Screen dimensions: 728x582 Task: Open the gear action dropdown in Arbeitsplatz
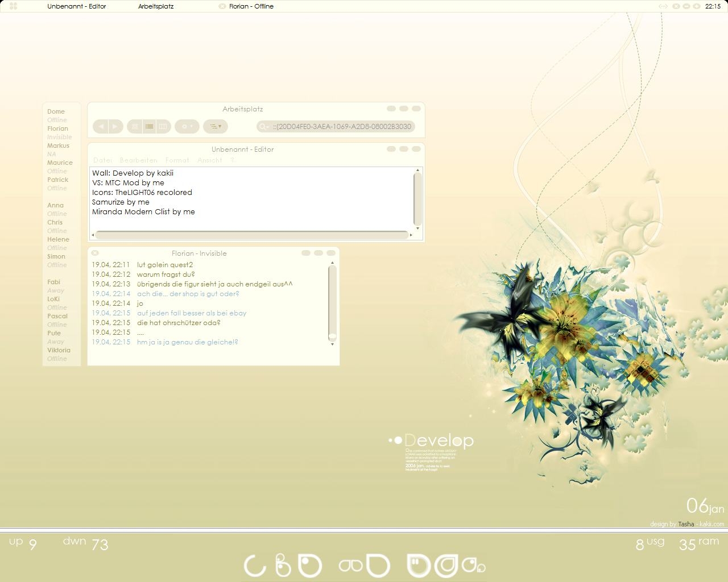coord(187,126)
